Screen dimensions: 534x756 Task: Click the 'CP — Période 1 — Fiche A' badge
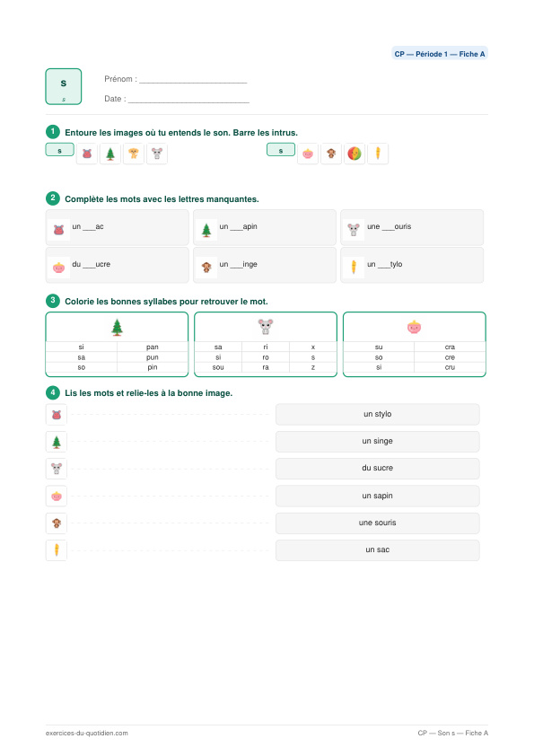coord(440,54)
